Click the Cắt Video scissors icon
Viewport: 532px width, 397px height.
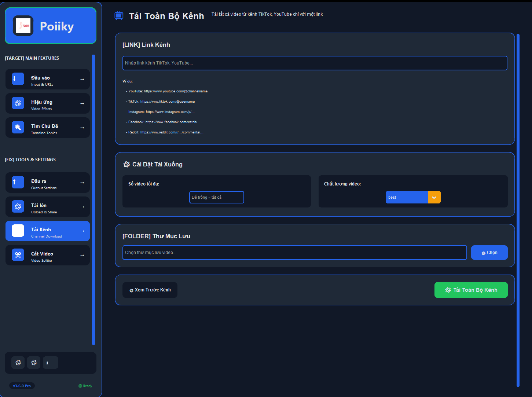[18, 255]
